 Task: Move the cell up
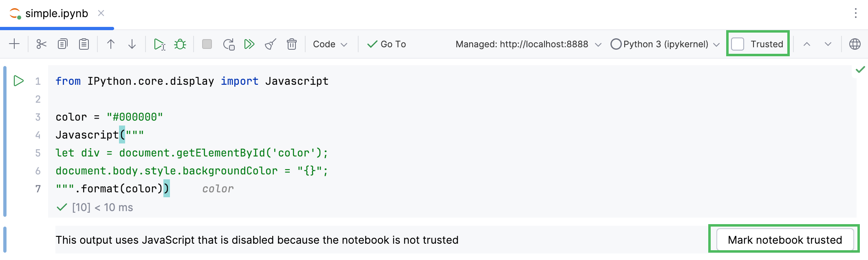coord(111,44)
